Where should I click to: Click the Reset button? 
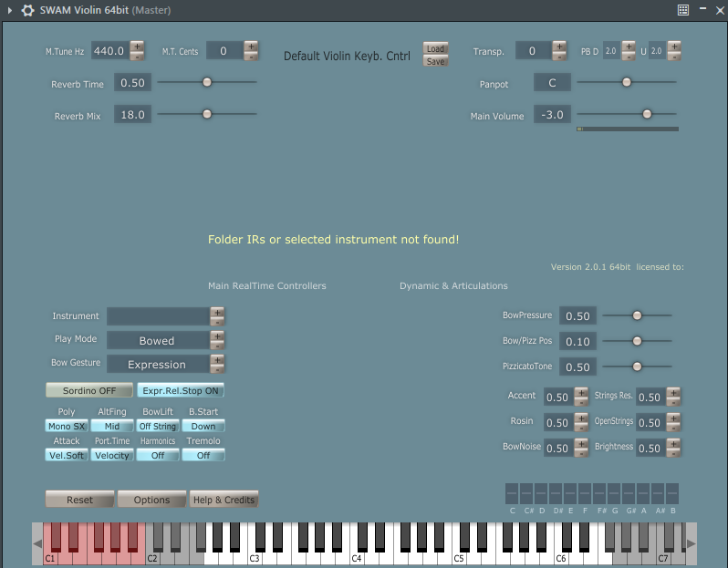[80, 500]
